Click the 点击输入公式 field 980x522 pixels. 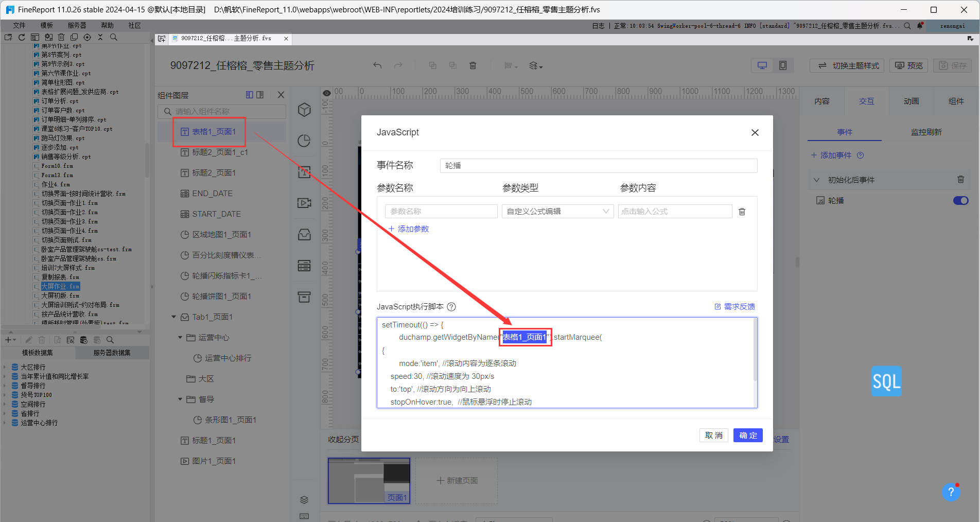(675, 212)
